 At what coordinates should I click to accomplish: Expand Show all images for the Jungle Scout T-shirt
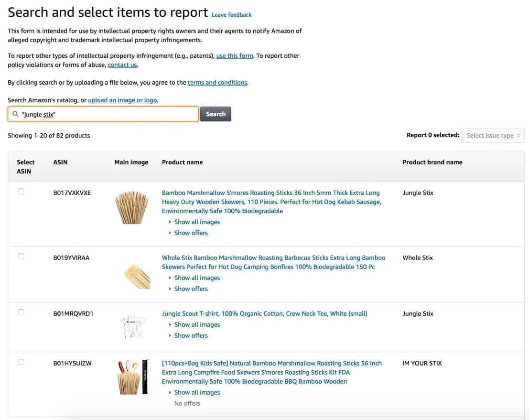point(197,323)
